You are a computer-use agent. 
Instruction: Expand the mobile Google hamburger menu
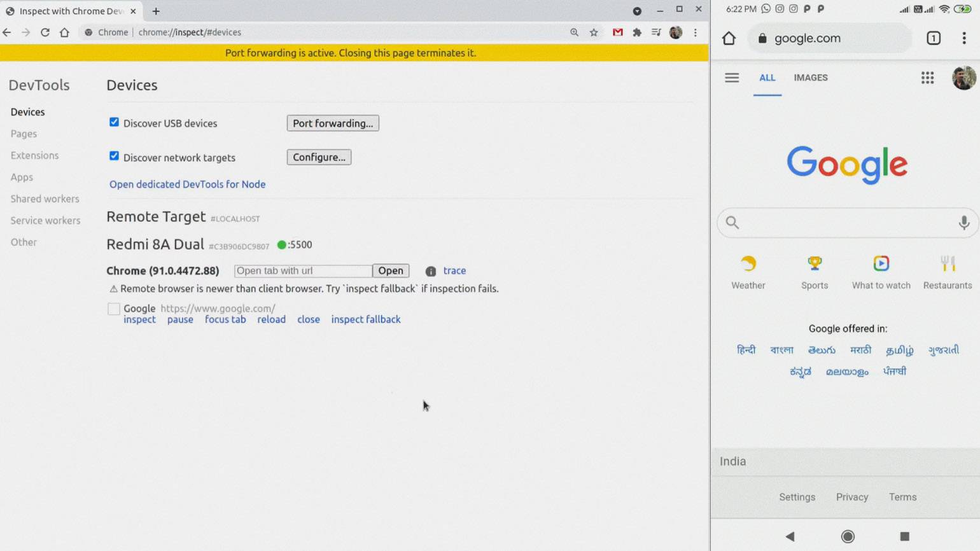(x=732, y=78)
